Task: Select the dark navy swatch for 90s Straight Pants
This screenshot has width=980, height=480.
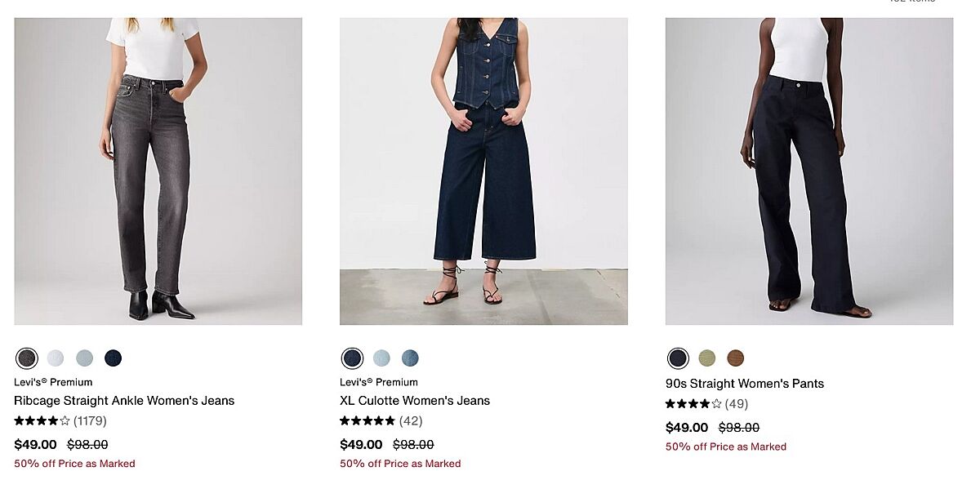Action: 678,358
